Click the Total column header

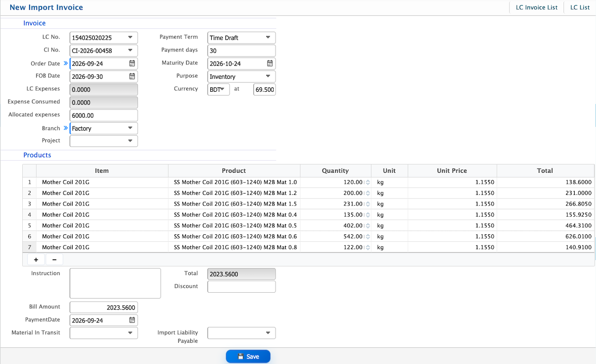tap(546, 171)
